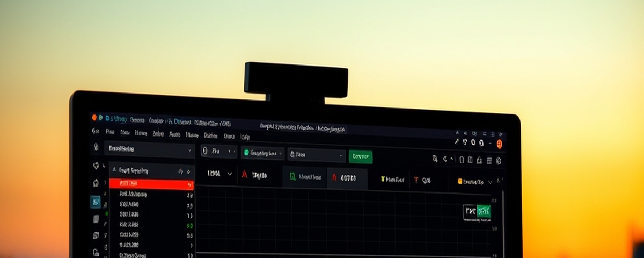Click the first menu bar item at far left
This screenshot has height=258, width=644.
click(x=96, y=131)
